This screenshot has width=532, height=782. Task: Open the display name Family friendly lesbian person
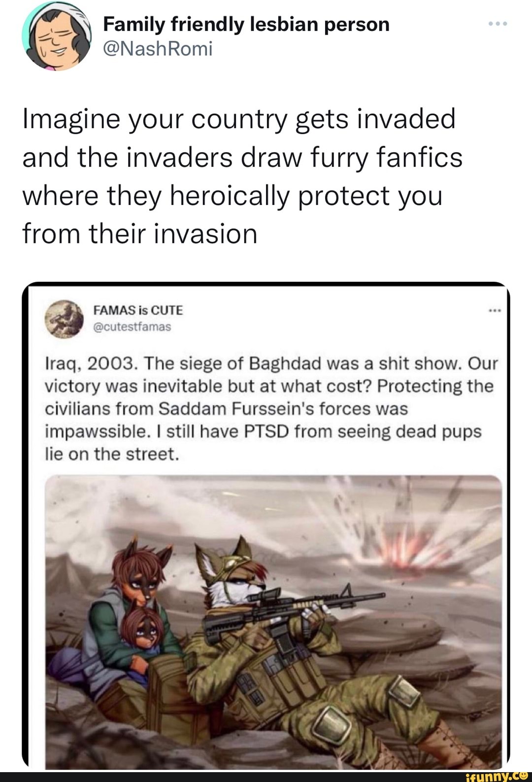pyautogui.click(x=246, y=24)
